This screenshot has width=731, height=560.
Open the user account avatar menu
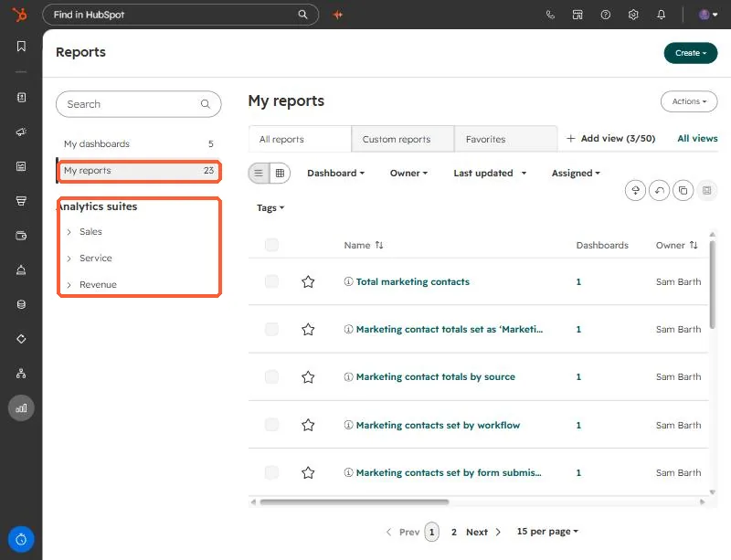coord(708,15)
